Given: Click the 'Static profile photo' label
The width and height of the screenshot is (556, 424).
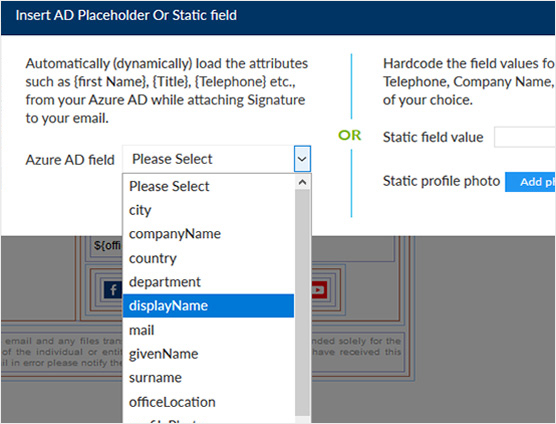Looking at the screenshot, I should click(441, 181).
